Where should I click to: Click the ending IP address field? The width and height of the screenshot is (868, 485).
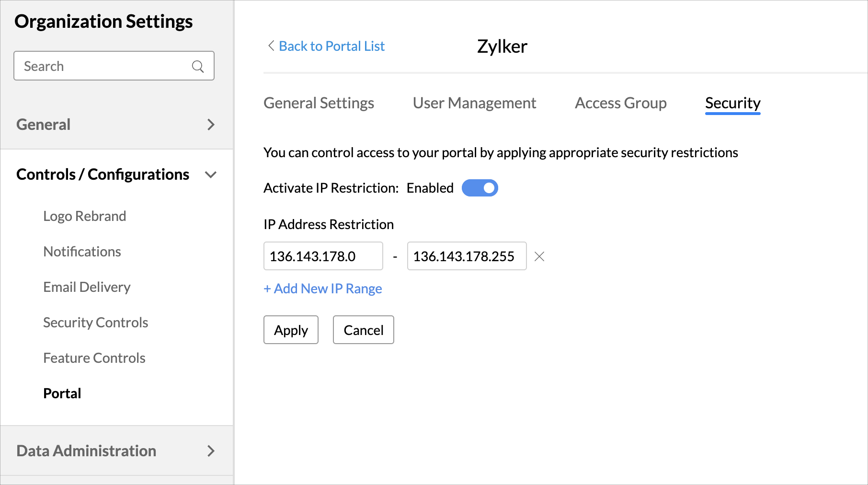[467, 256]
